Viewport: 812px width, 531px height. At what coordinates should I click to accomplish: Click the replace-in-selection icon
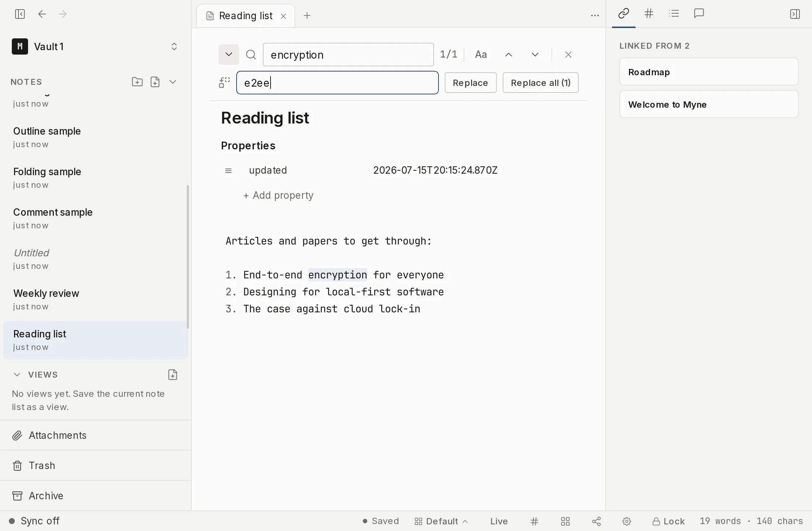[x=224, y=83]
